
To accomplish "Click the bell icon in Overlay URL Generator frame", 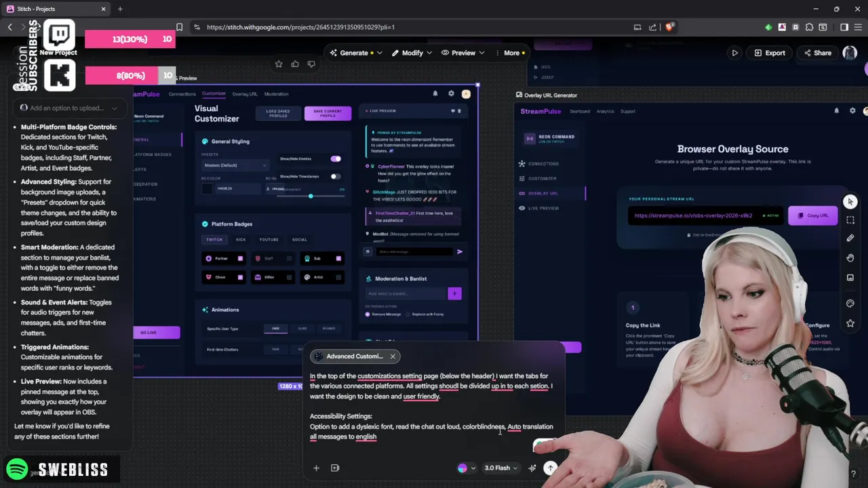I will coord(836,110).
